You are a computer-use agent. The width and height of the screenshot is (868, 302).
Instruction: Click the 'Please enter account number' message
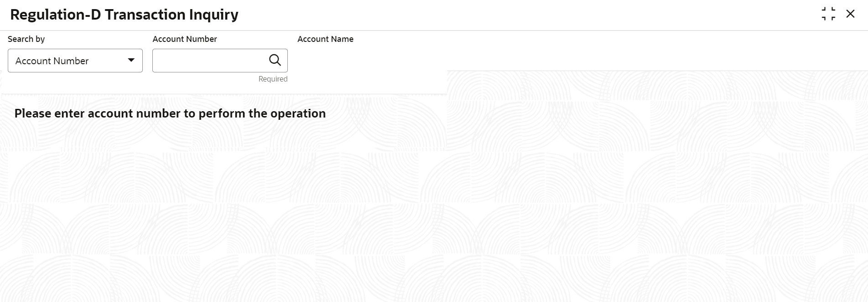[170, 113]
